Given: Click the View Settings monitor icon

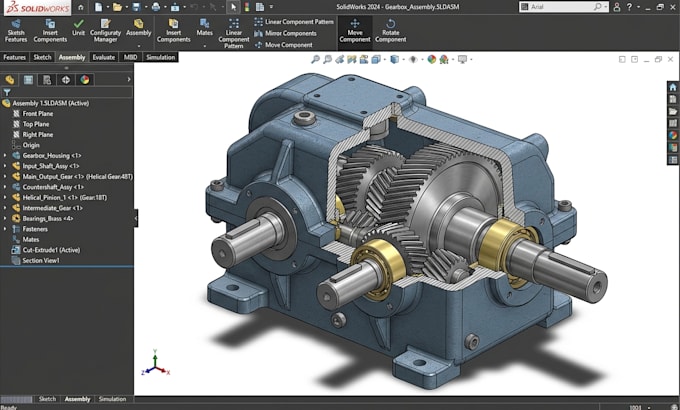Looking at the screenshot, I should click(462, 59).
